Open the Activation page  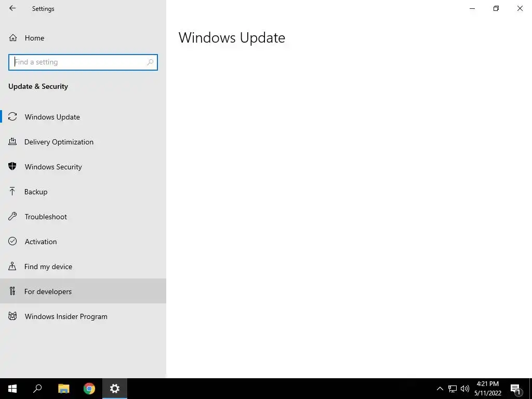(83, 242)
